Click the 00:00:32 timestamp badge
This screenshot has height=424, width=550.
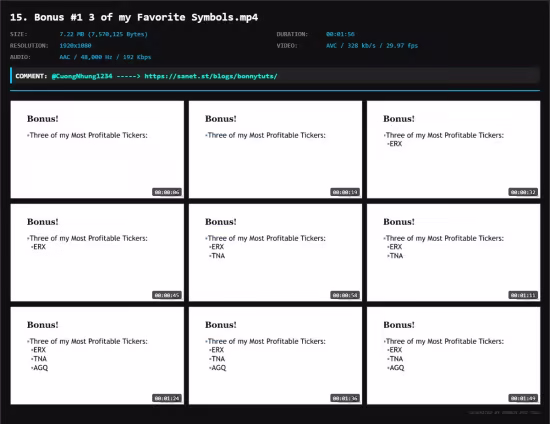tap(523, 192)
